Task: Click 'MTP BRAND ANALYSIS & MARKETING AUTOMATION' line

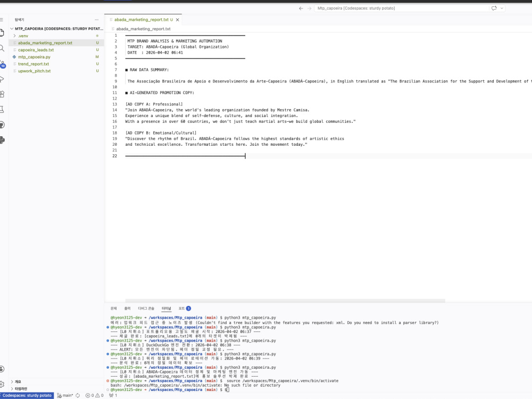Action: 174,41
